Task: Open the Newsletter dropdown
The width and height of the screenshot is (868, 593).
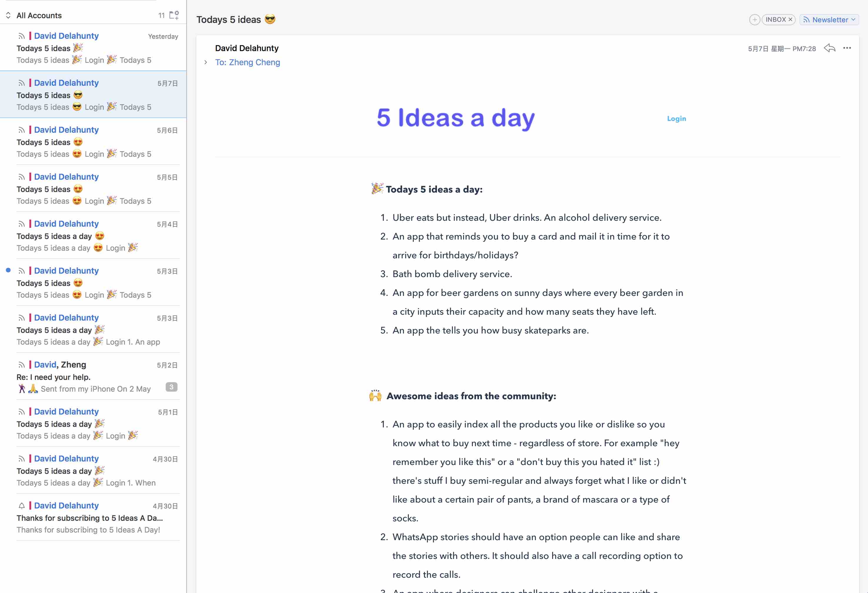Action: point(853,19)
